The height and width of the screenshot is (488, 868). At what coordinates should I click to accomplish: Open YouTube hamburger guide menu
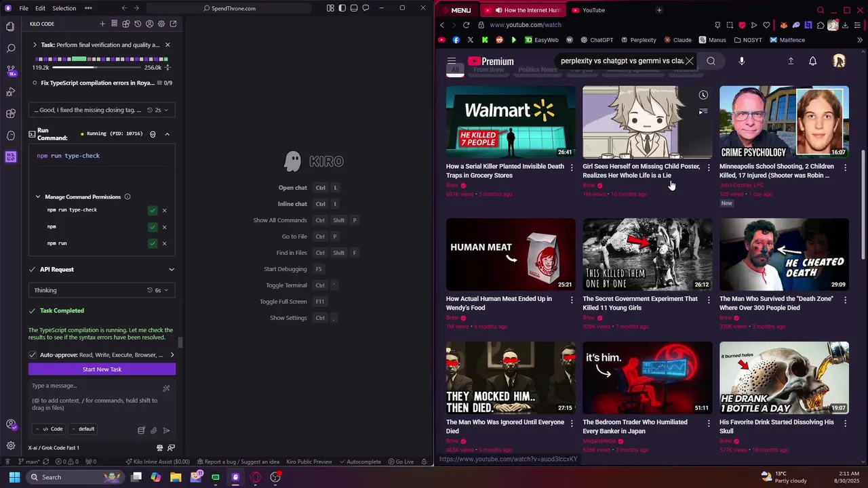tap(452, 61)
